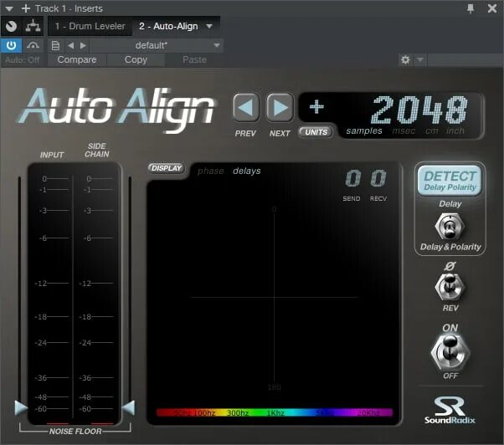Image resolution: width=504 pixels, height=445 pixels.
Task: Open the default* preset dropdown
Action: point(157,46)
